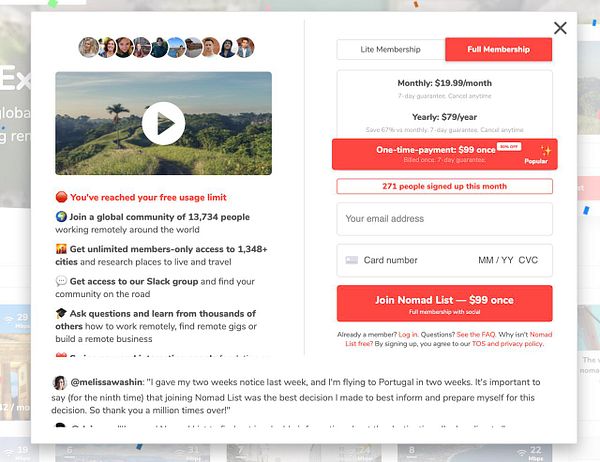Viewport: 600px width, 462px height.
Task: Choose Monthly $19.99/month plan
Action: click(445, 88)
